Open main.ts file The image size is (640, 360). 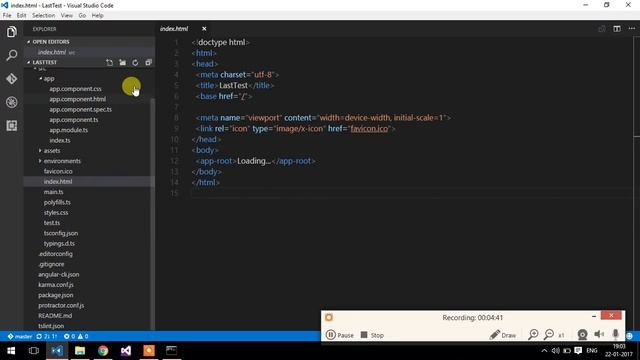tap(53, 192)
